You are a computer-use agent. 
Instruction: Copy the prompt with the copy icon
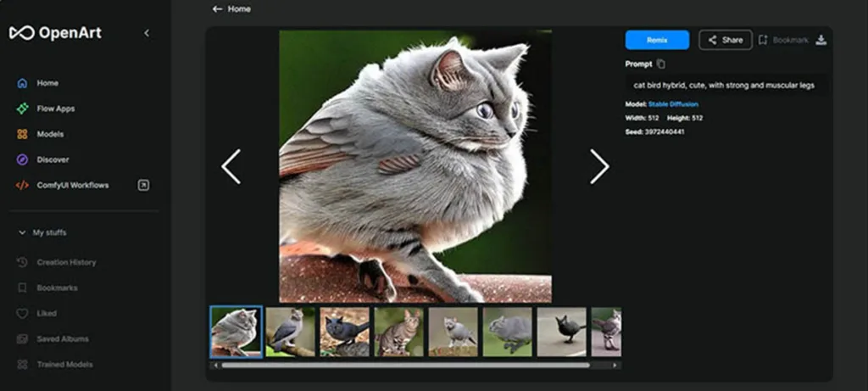(661, 64)
